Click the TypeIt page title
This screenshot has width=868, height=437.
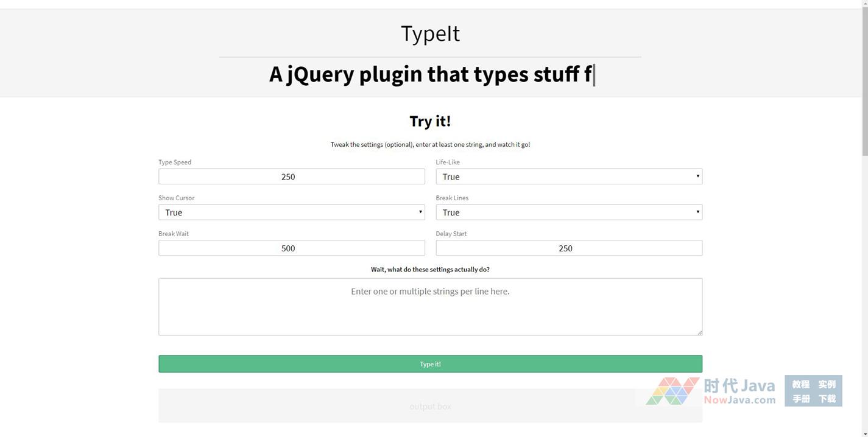pos(430,33)
